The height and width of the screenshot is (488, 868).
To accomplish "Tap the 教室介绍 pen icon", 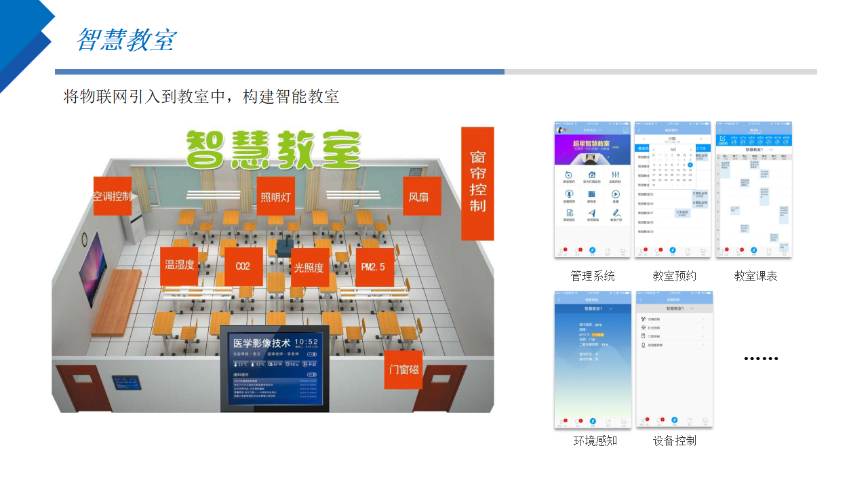I will coord(616,214).
